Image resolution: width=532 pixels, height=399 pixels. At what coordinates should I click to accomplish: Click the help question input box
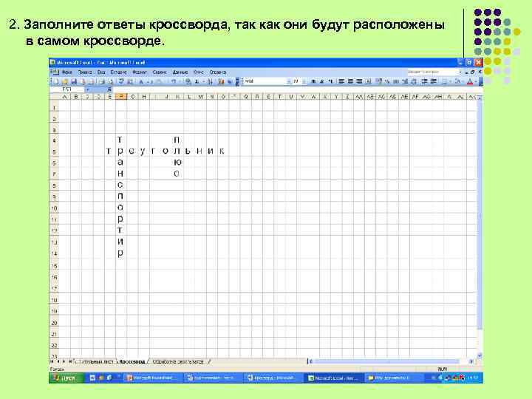pyautogui.click(x=432, y=72)
